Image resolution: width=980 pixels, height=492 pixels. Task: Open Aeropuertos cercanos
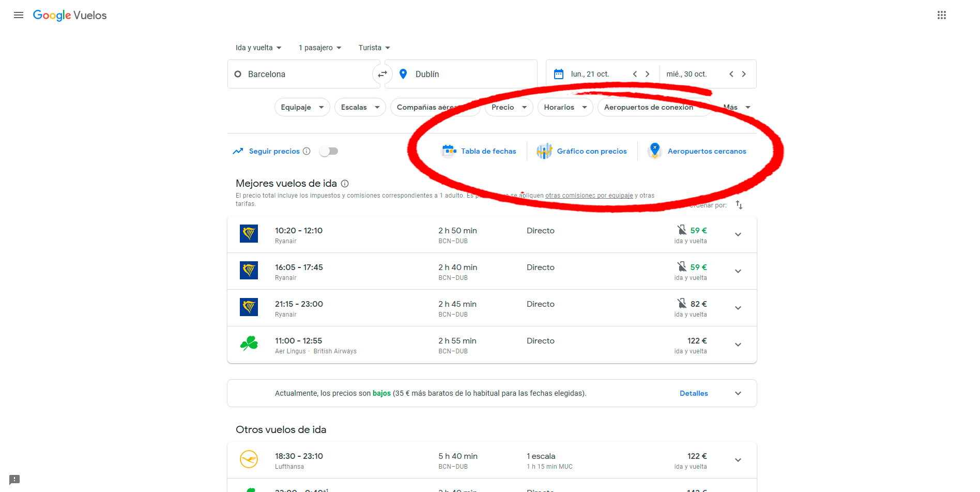coord(697,151)
